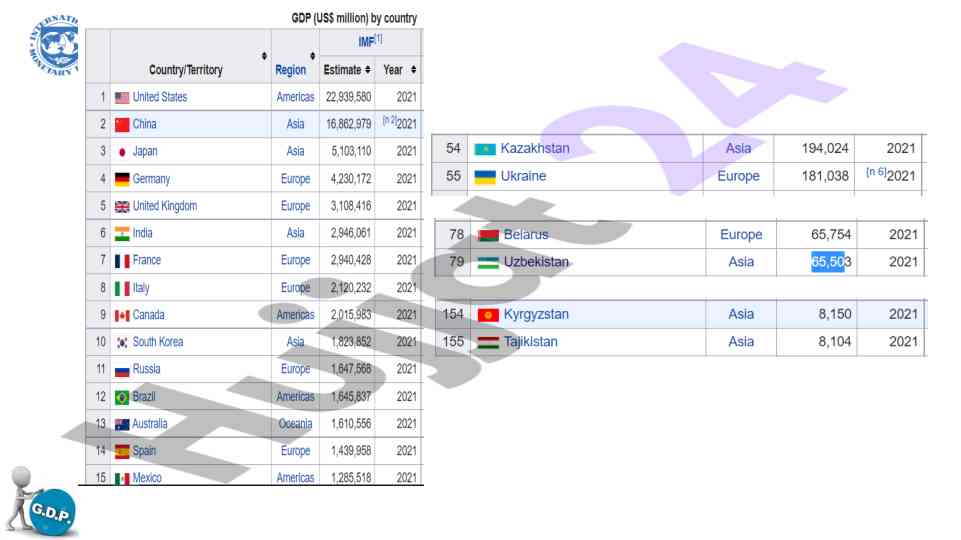This screenshot has width=961, height=540.
Task: Click the Tajikistan flag icon
Action: (488, 342)
